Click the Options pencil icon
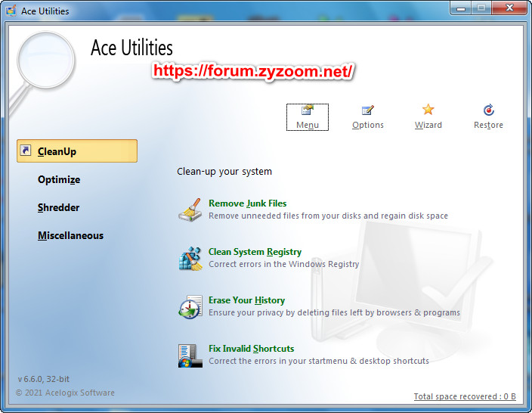This screenshot has width=532, height=413. click(368, 110)
